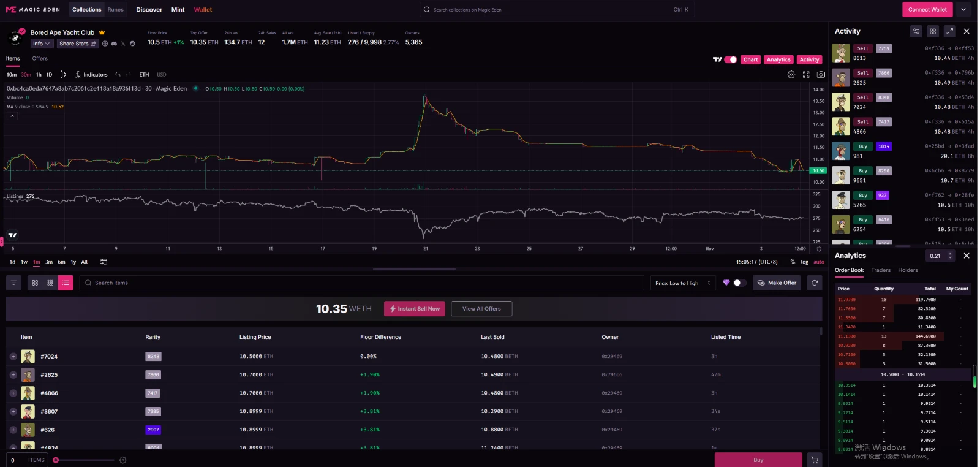Open the Indicators menu on chart

tap(91, 75)
